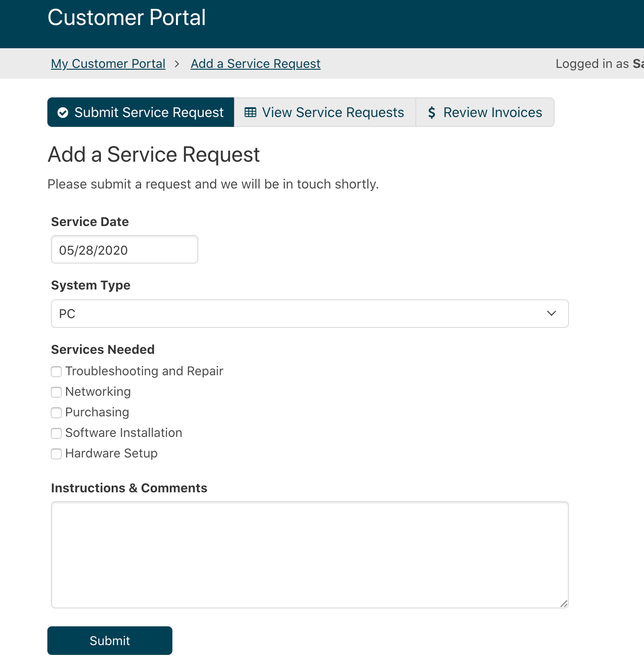Select the Software Installation checkbox
This screenshot has height=671, width=644.
[56, 433]
